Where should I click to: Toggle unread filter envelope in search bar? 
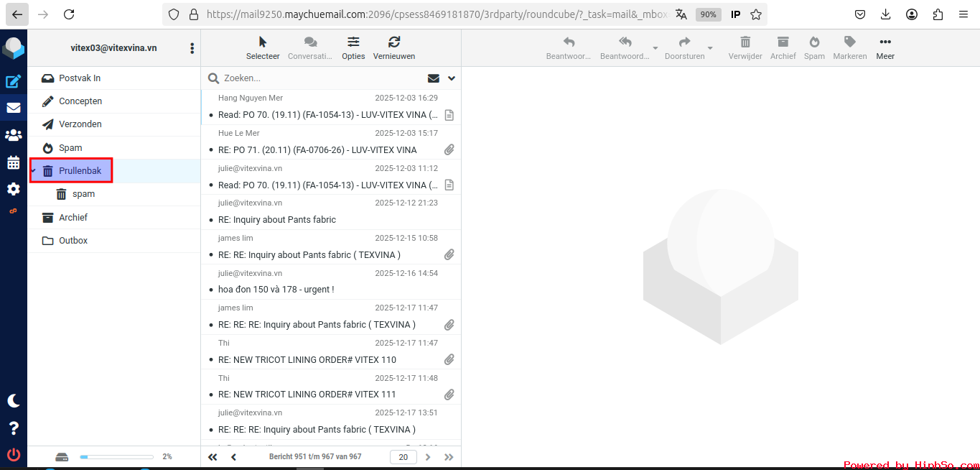(x=433, y=78)
